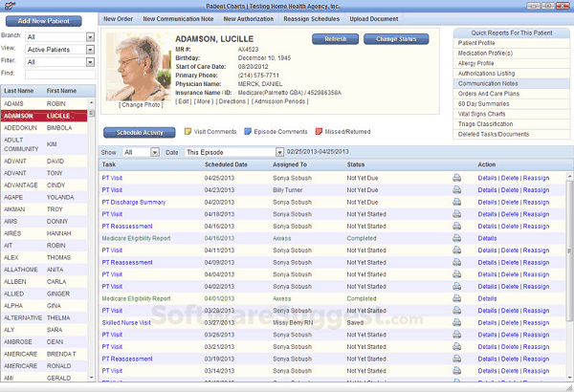
Task: Open the Date This Episode dropdown
Action: pos(279,152)
